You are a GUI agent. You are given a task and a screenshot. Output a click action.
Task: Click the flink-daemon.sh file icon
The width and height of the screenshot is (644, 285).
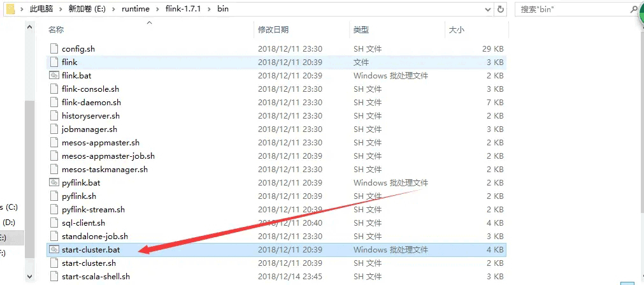[54, 102]
